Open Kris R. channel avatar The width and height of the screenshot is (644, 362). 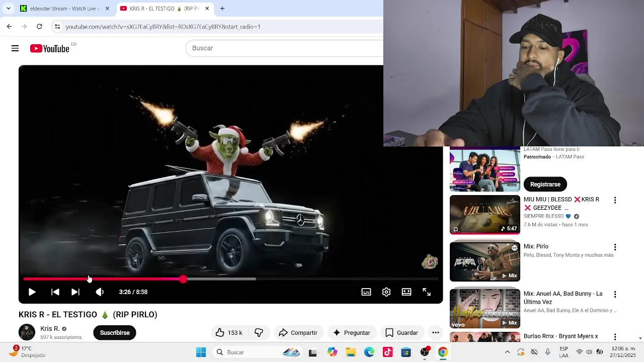(x=27, y=332)
